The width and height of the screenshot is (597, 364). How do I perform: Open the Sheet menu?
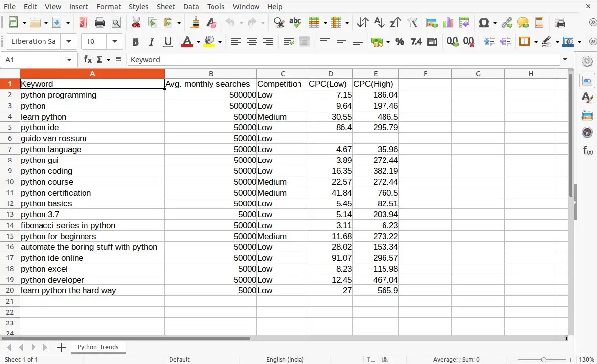tap(166, 6)
